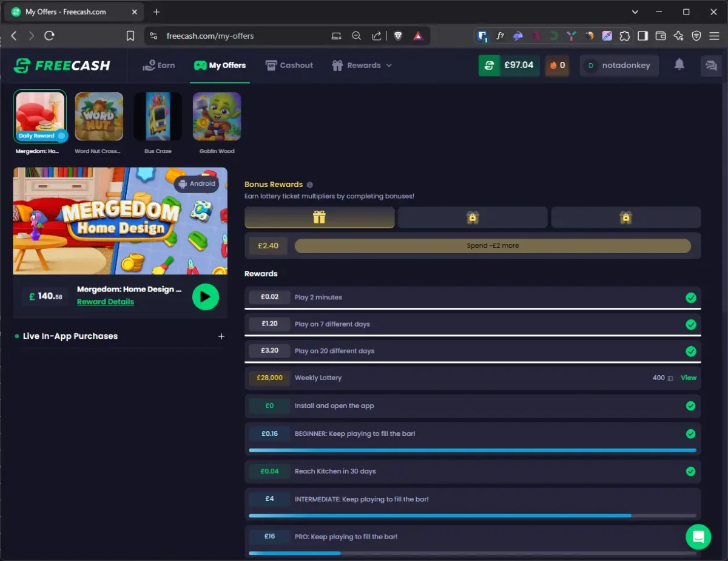Open the extensions puzzle menu

tap(624, 36)
